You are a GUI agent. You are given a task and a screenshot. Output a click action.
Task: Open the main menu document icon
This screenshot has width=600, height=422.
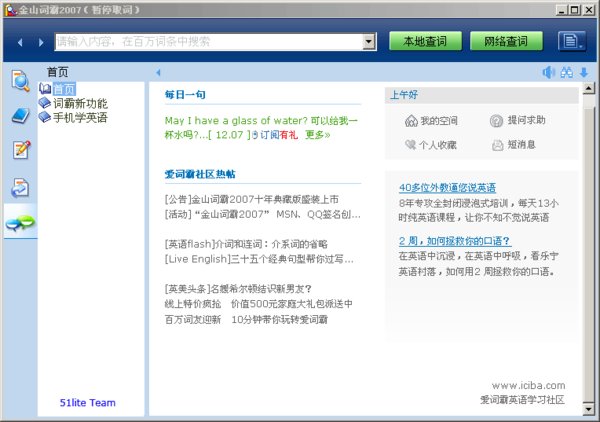click(x=572, y=41)
